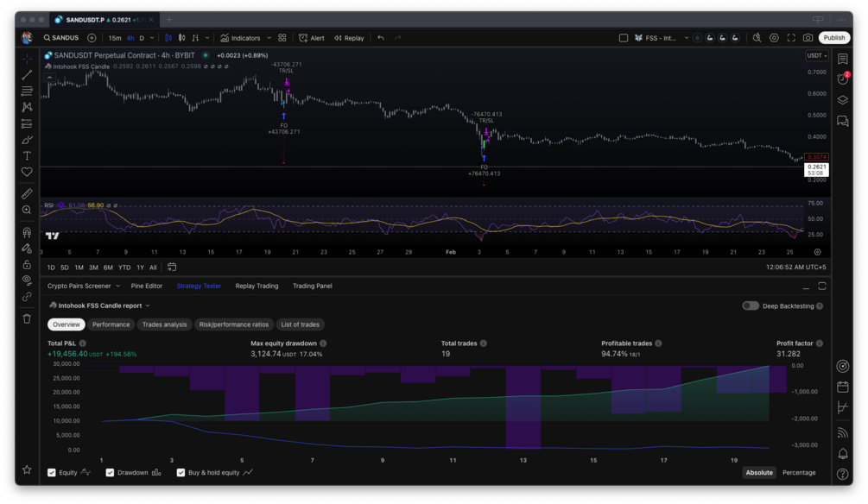Open favorites star at sidebar bottom

[x=27, y=469]
